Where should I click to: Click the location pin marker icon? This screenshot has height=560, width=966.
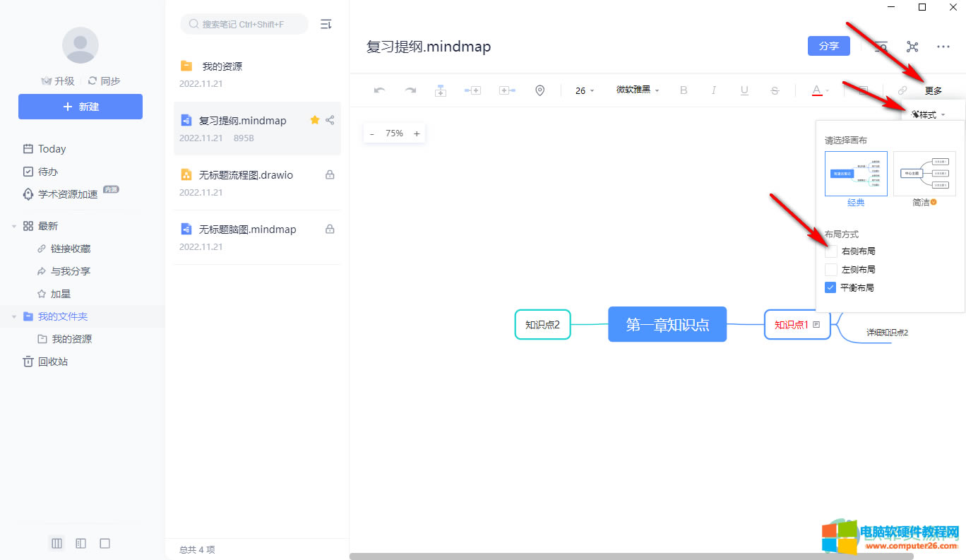pyautogui.click(x=540, y=90)
